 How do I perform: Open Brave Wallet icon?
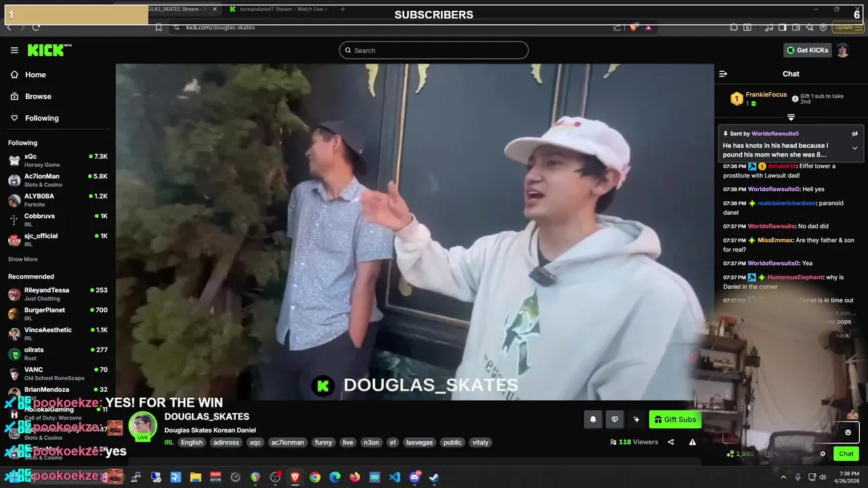(795, 27)
